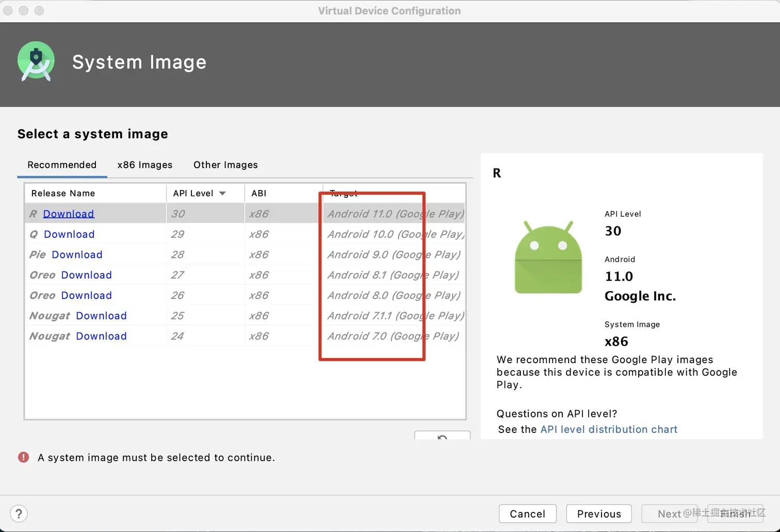Download the Oreo API 27 image
The height and width of the screenshot is (532, 780).
tap(86, 275)
